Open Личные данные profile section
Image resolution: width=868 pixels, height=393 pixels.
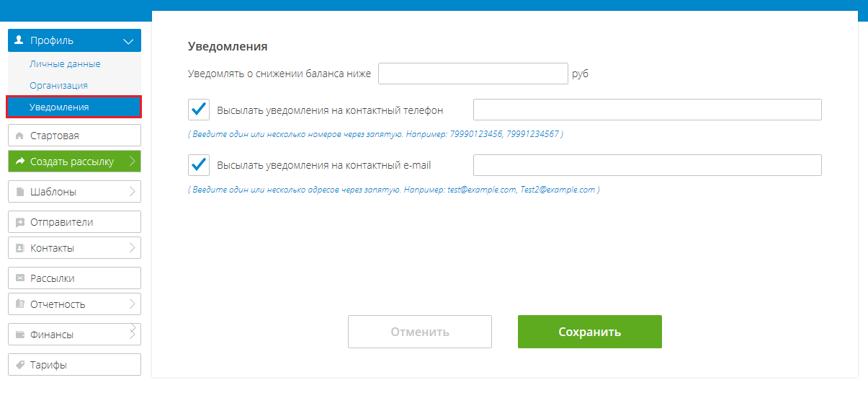pos(65,64)
